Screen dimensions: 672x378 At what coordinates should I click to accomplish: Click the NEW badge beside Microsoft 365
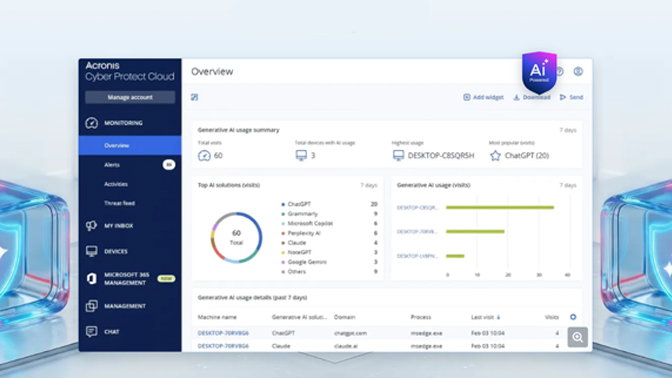click(166, 279)
